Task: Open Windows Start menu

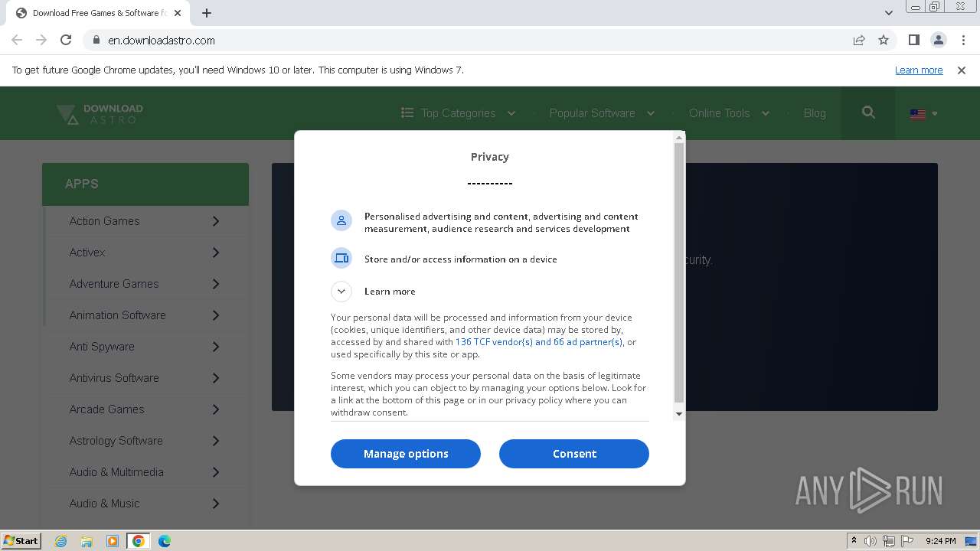Action: tap(21, 540)
